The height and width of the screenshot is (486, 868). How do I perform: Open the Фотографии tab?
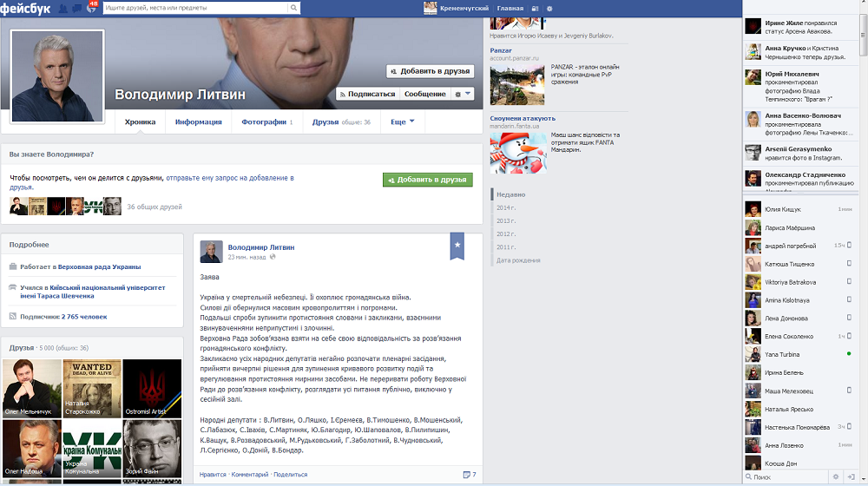(266, 122)
